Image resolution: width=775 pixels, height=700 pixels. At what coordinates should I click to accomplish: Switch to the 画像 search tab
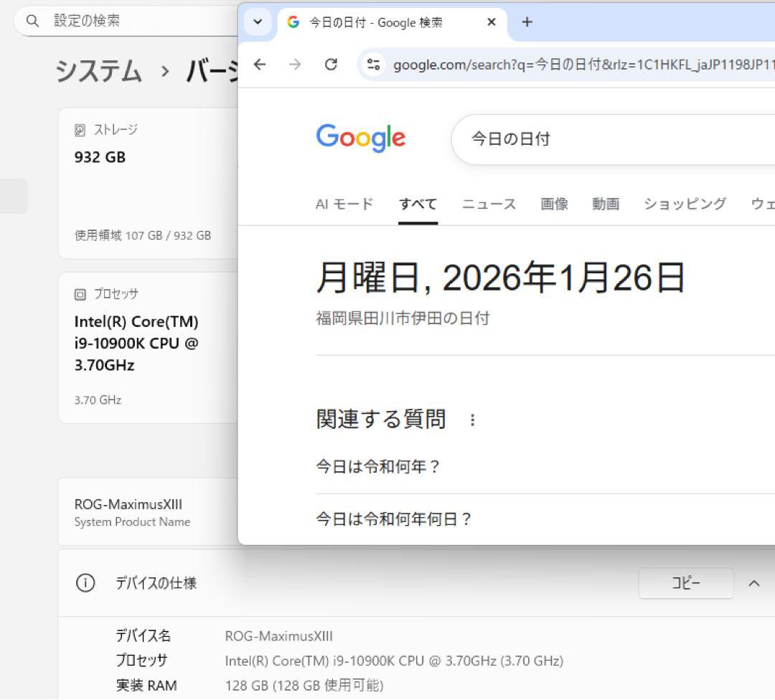553,204
